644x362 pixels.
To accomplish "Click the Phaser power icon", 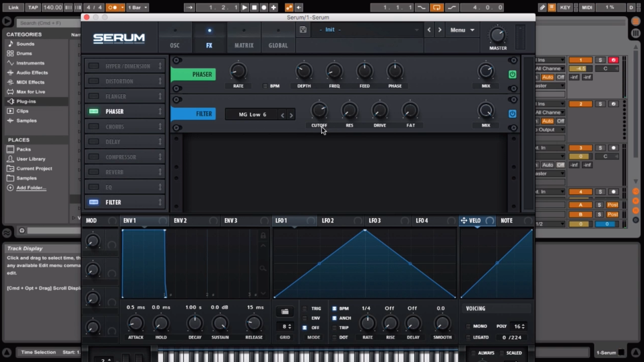I will pyautogui.click(x=512, y=74).
